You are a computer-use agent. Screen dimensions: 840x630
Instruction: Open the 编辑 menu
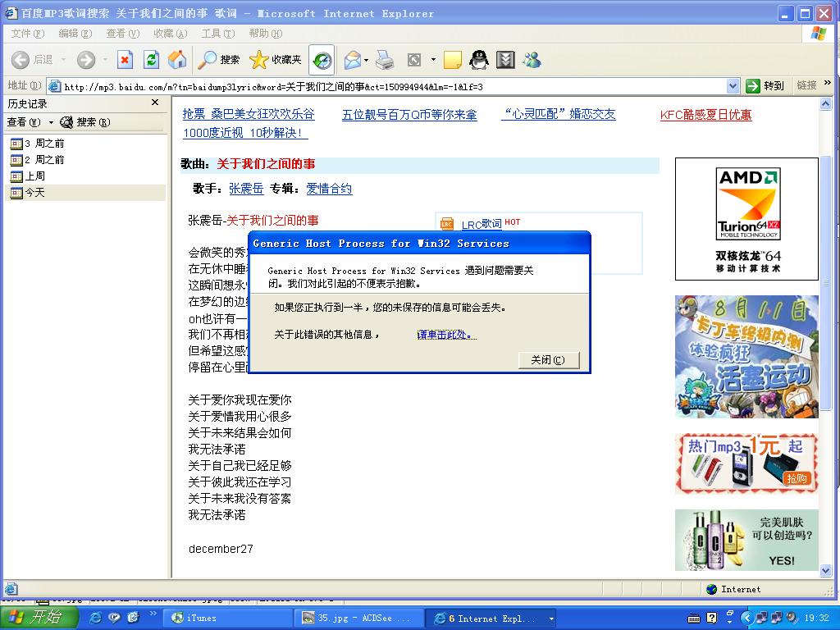[75, 33]
